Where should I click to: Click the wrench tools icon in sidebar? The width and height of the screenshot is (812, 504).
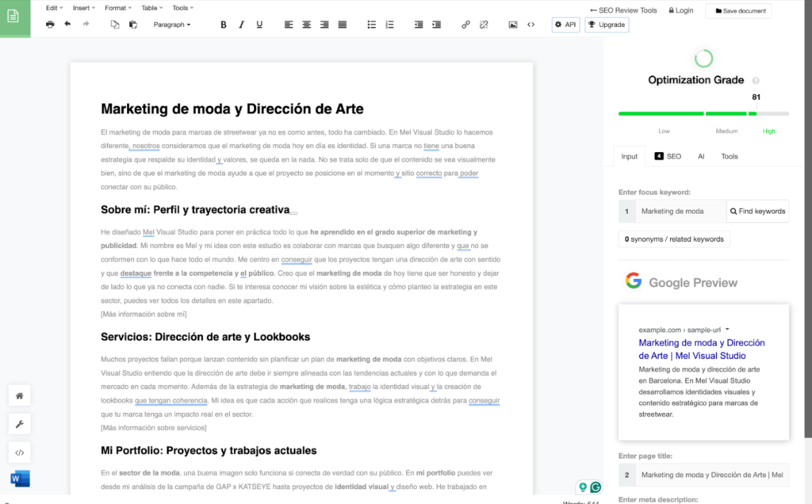click(x=19, y=424)
